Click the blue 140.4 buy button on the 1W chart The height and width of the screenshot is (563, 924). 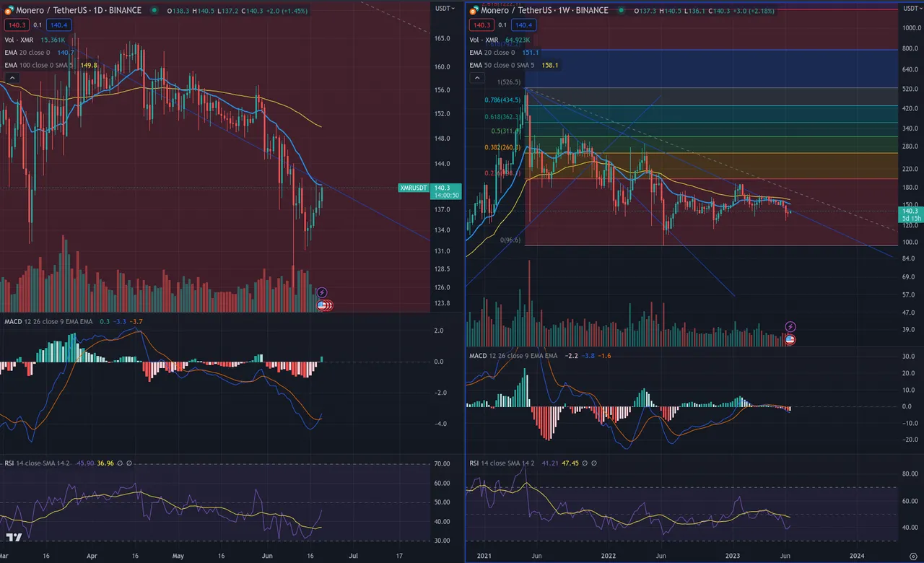click(525, 25)
